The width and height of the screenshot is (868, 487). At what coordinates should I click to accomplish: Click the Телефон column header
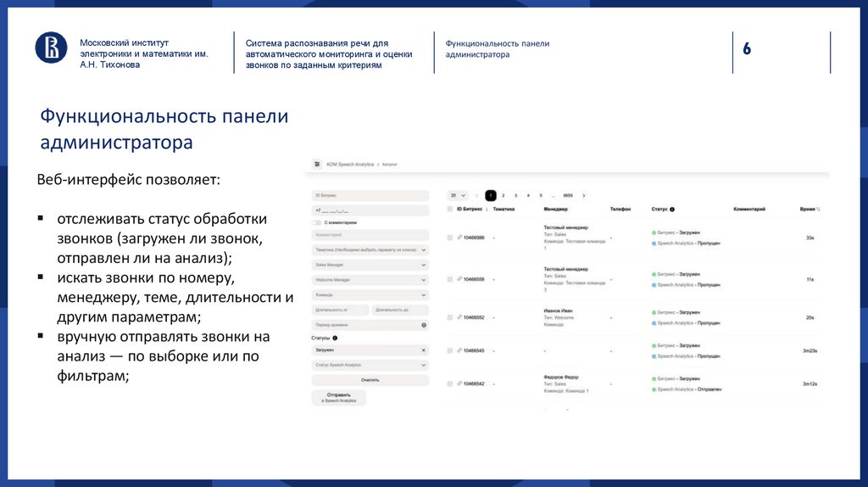coord(620,210)
